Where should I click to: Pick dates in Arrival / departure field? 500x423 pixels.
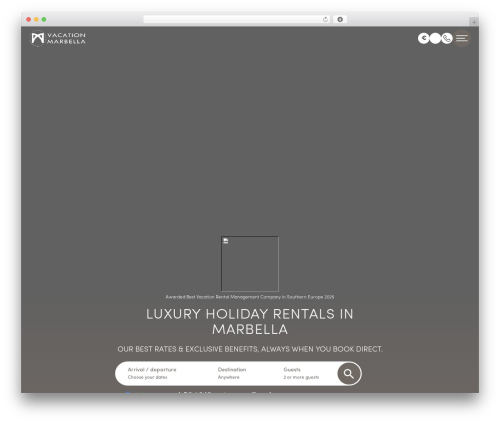click(152, 373)
